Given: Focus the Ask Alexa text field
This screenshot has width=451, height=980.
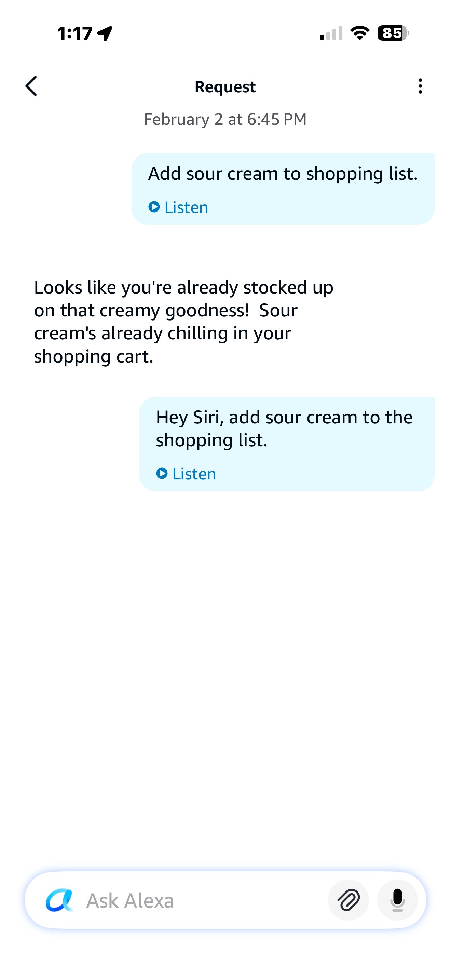Looking at the screenshot, I should point(198,900).
